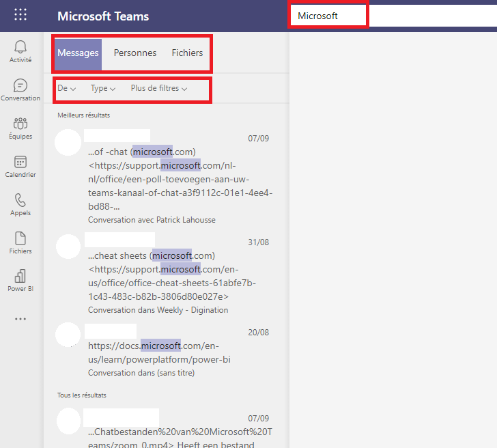Show more apps via three dots
This screenshot has height=448, width=497.
tap(20, 319)
